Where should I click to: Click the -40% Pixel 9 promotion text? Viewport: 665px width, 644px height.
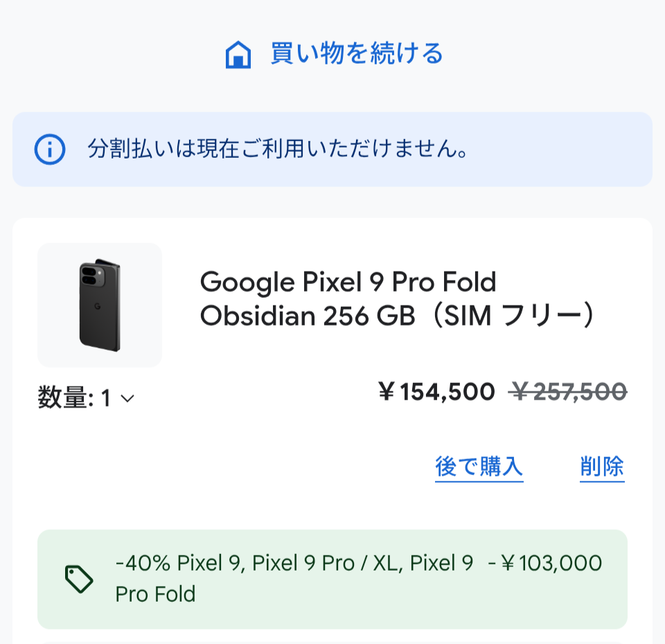click(x=294, y=563)
